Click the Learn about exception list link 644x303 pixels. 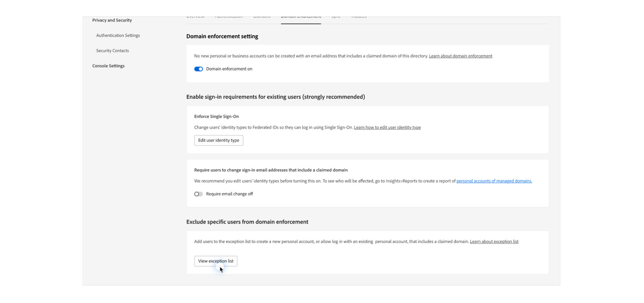tap(494, 241)
